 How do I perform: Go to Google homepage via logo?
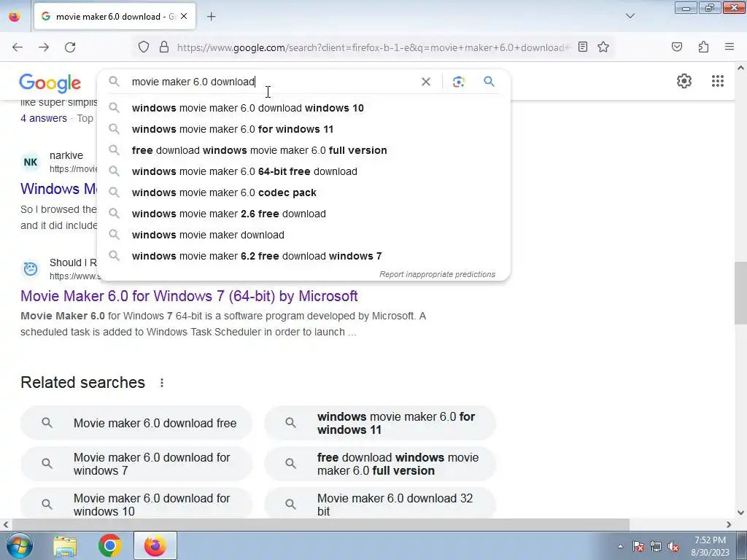50,83
